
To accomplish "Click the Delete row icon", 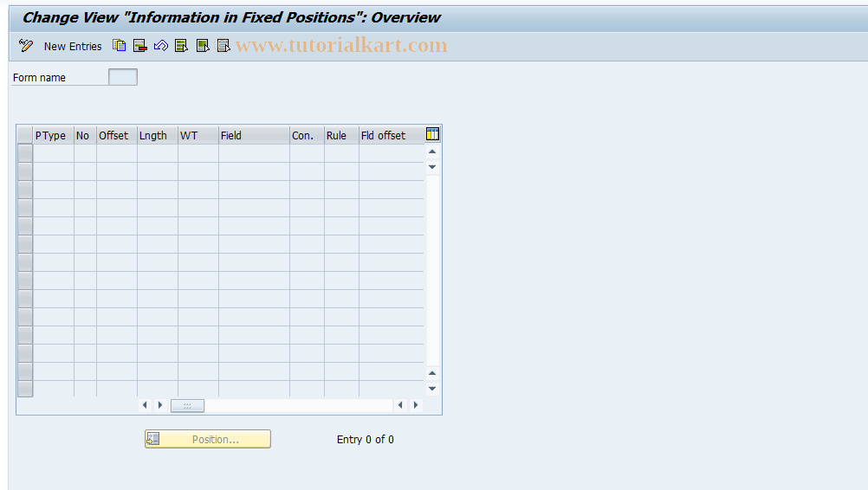I will 140,46.
